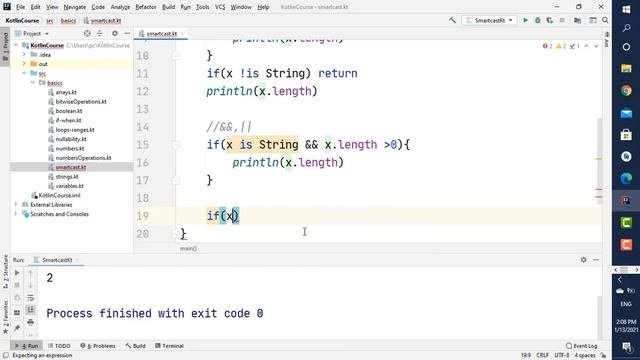This screenshot has height=360, width=640.
Task: Open the File menu
Action: (20, 7)
